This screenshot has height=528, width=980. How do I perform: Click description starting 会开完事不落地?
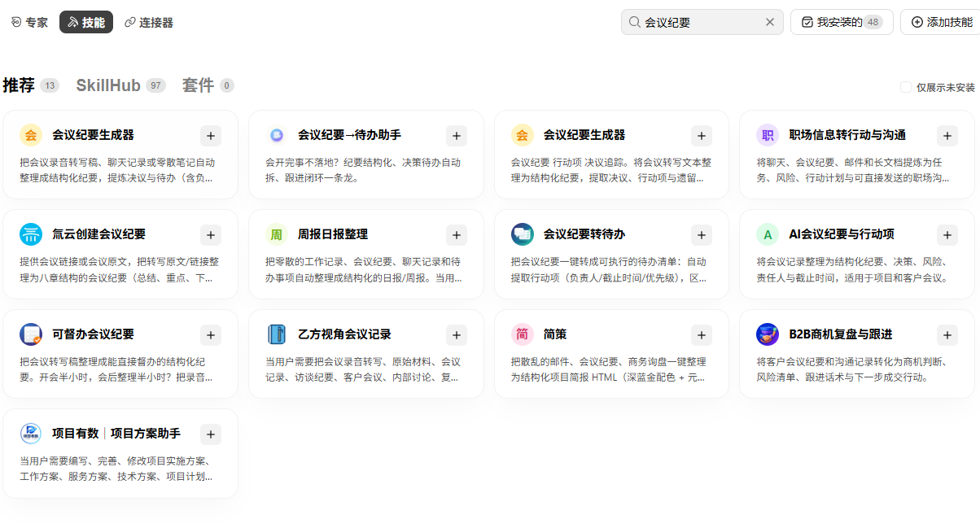(x=363, y=170)
